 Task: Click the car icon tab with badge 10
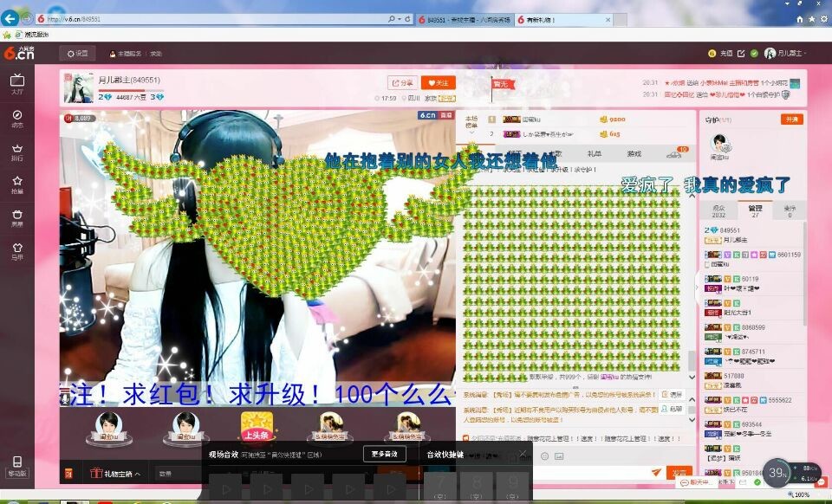(x=675, y=153)
